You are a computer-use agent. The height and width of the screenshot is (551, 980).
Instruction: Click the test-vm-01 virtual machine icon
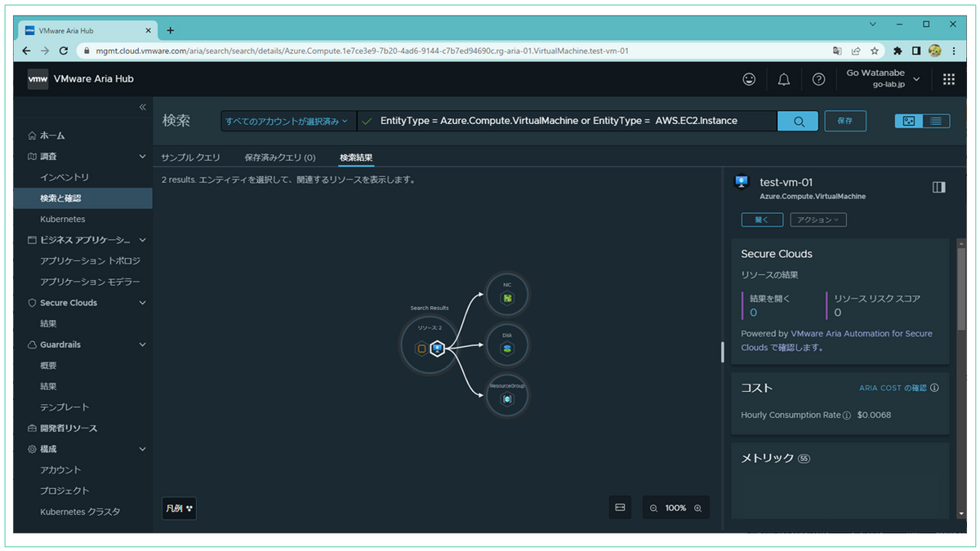point(742,183)
